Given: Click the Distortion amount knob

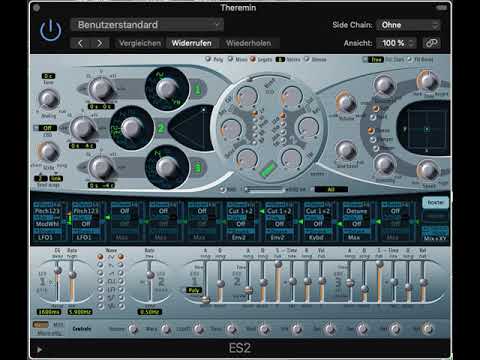Looking at the screenshot, I should (384, 85).
